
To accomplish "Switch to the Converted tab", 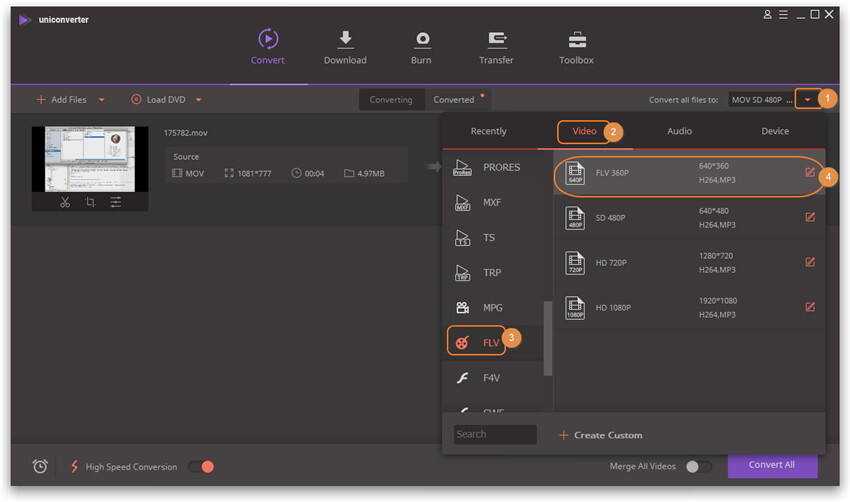I will click(x=454, y=100).
